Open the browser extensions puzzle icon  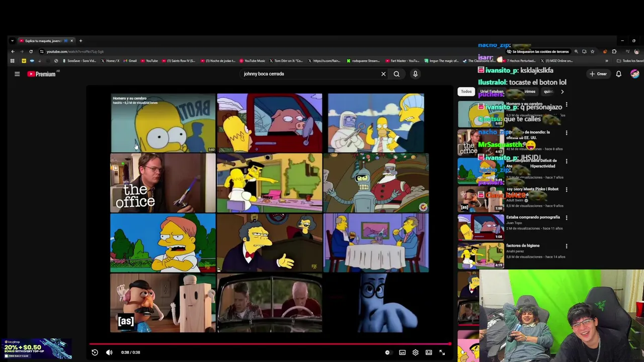coord(614,51)
